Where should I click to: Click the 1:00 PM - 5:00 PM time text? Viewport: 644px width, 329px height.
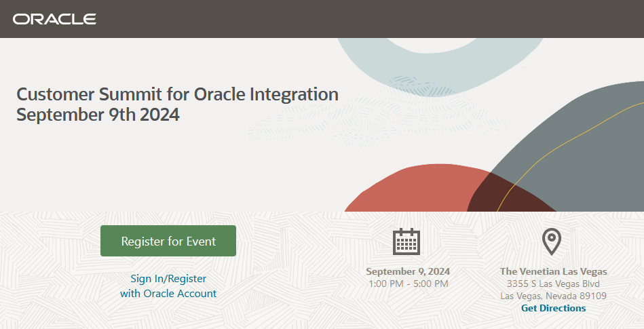[408, 284]
